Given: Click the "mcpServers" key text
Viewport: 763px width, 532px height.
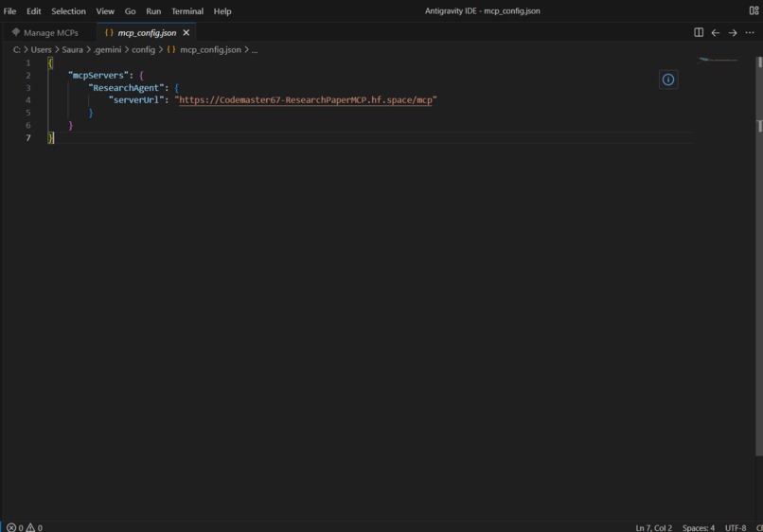Looking at the screenshot, I should click(98, 75).
